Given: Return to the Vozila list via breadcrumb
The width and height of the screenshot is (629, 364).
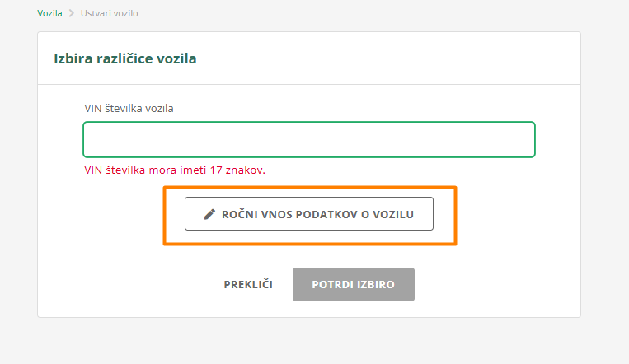Looking at the screenshot, I should (49, 13).
